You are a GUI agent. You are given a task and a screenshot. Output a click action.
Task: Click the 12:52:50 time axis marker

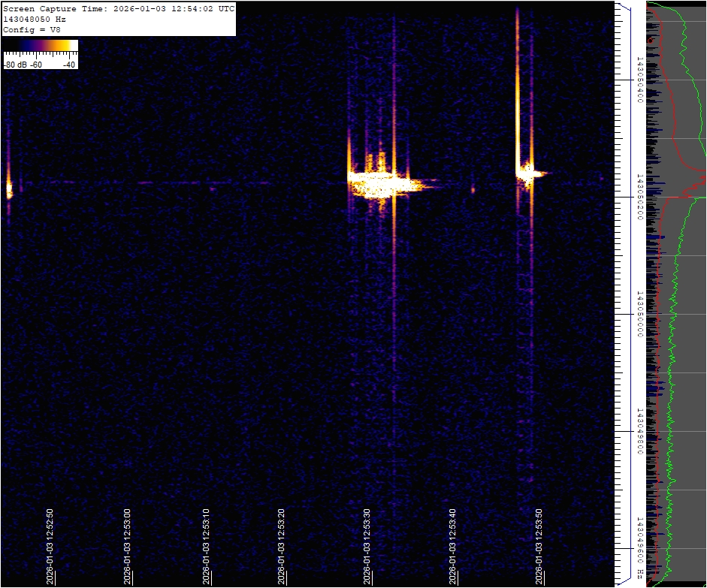(x=50, y=547)
